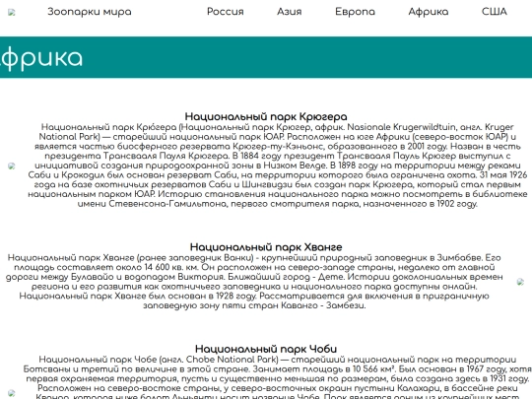Click the text 'Chobe National Park' in Чоби paragraph

click(232, 360)
